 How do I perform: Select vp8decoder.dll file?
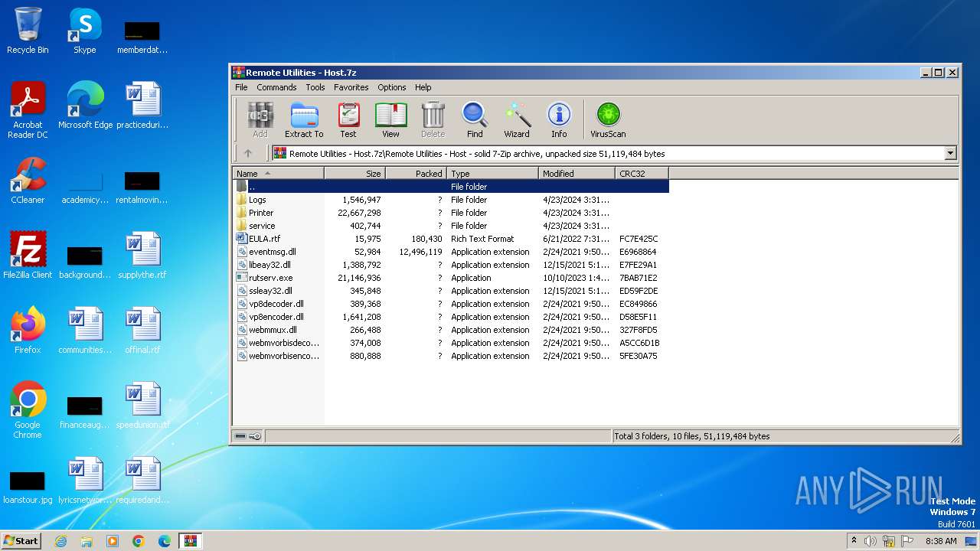pyautogui.click(x=451, y=304)
